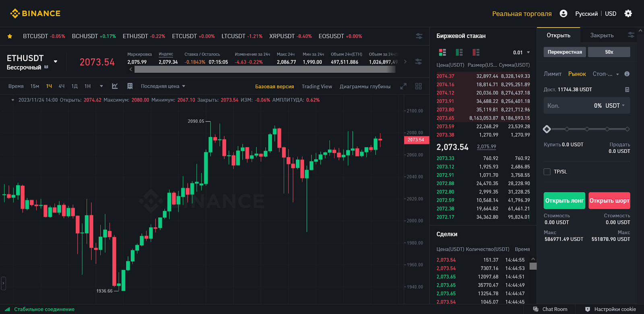Select LTCUSDT in the ticker bar

(242, 36)
